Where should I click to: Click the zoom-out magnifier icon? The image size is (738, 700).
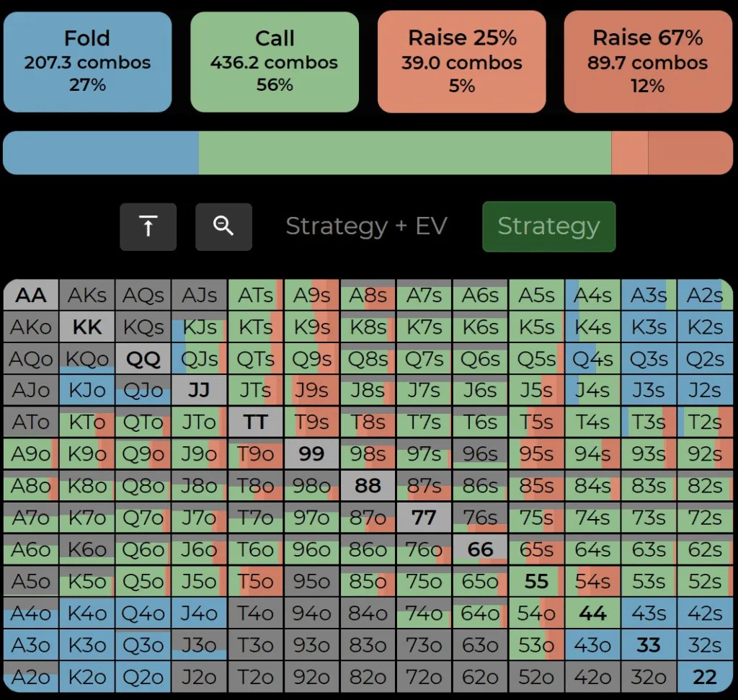pos(223,227)
